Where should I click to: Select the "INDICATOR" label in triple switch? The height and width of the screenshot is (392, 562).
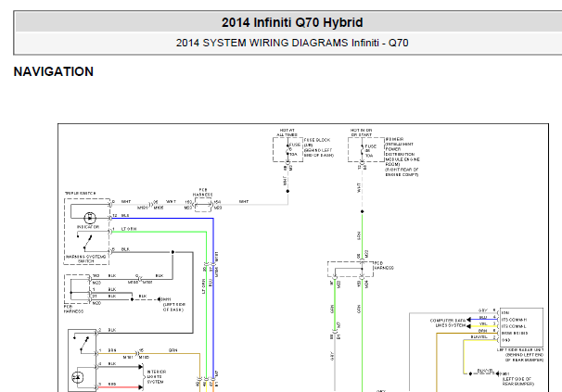[x=88, y=227]
